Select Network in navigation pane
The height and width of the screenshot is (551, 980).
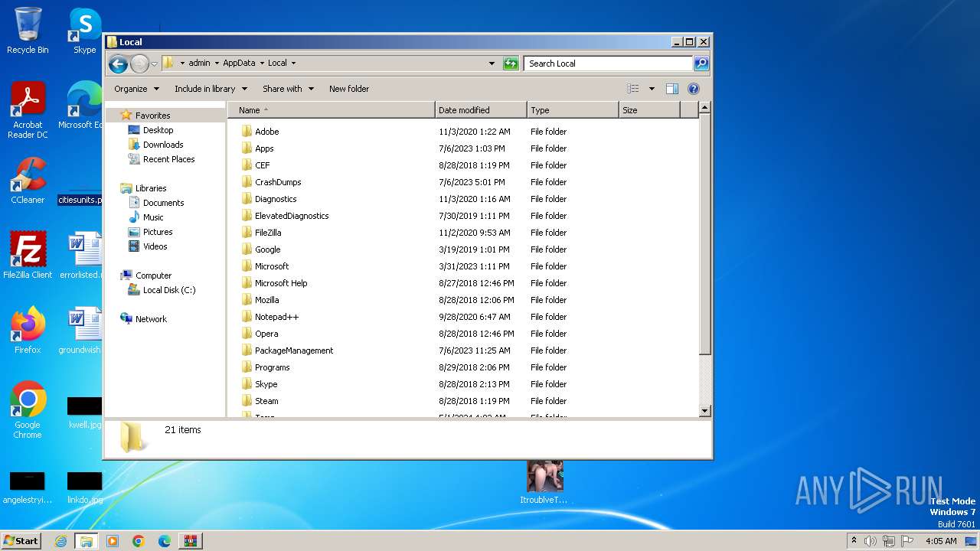[151, 319]
